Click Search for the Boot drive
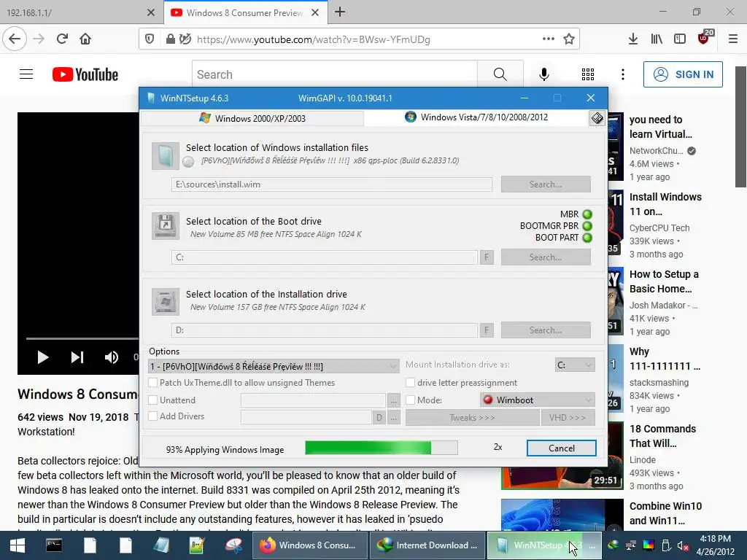 coord(546,257)
